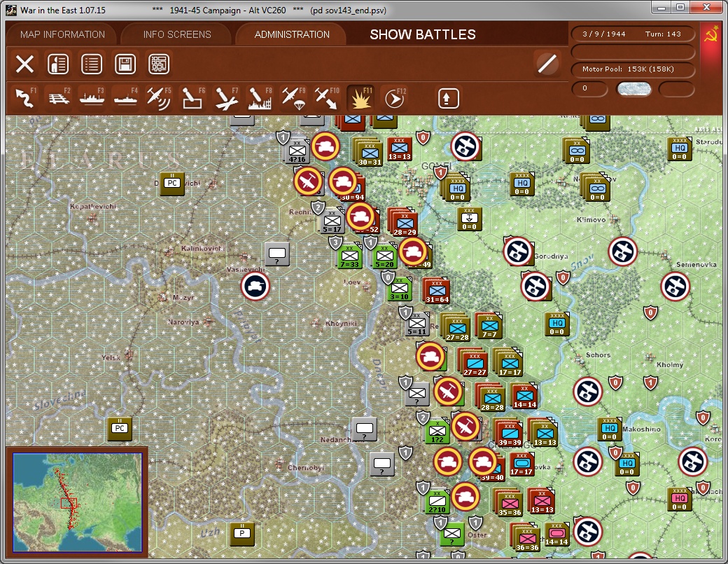Viewport: 728px width, 564px height.
Task: Select the tank battle marker right of the 2?10 unit
Action: pos(465,496)
